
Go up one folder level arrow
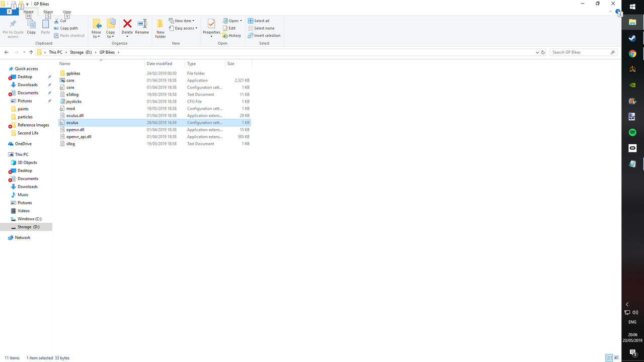31,52
